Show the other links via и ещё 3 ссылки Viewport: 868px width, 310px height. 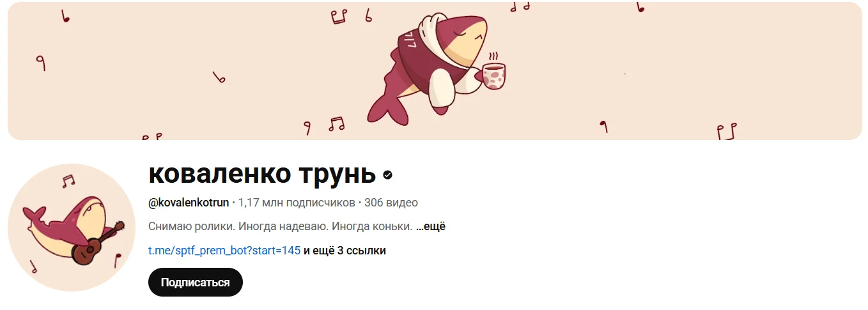pos(345,251)
